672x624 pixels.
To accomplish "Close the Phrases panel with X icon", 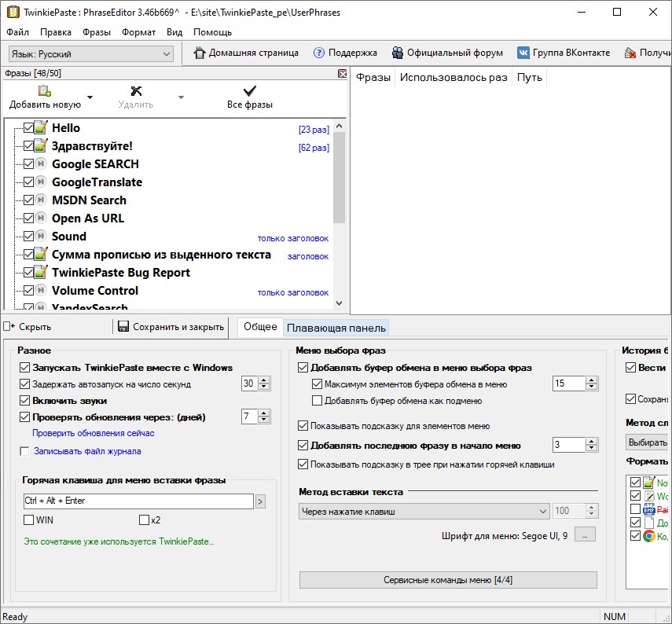I will (x=342, y=74).
